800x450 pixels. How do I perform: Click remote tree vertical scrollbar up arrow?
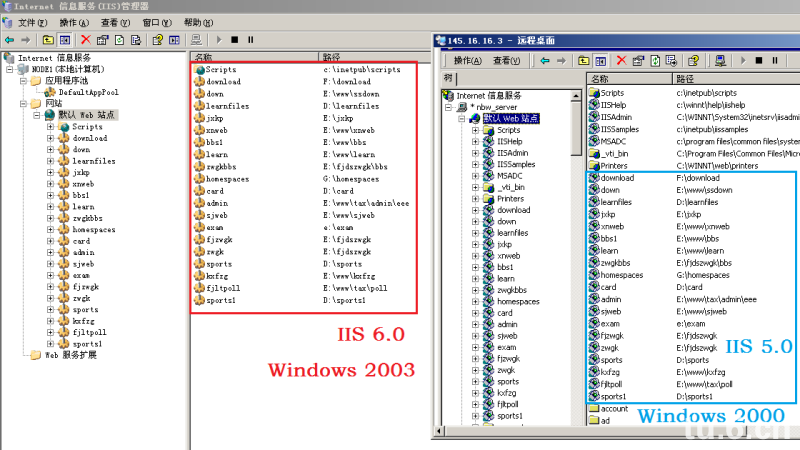click(576, 95)
